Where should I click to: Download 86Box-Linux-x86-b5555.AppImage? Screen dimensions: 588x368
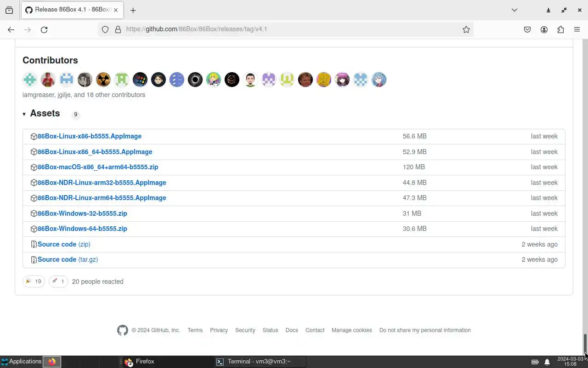tap(90, 136)
